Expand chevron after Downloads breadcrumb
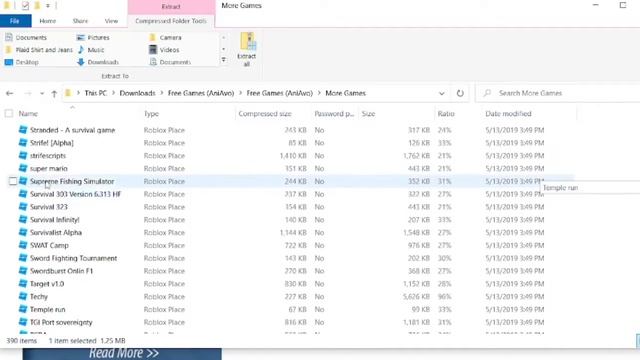The image size is (640, 360). (x=162, y=93)
